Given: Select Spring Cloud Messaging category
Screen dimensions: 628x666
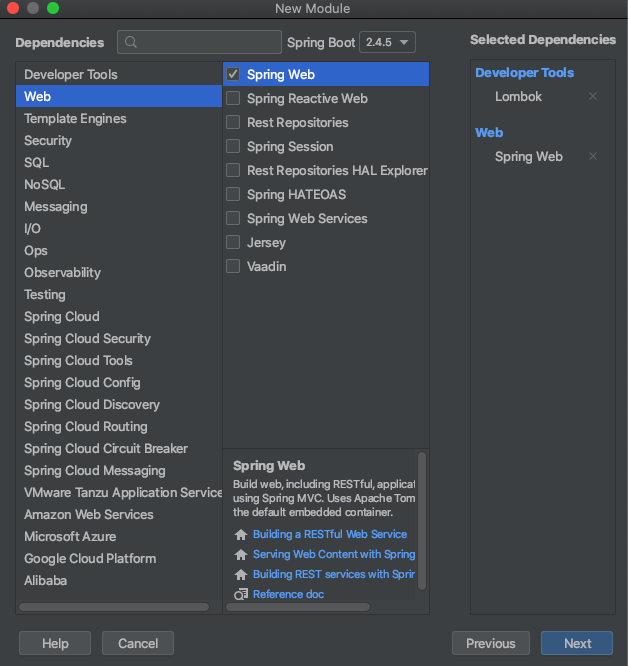Looking at the screenshot, I should [119, 471].
